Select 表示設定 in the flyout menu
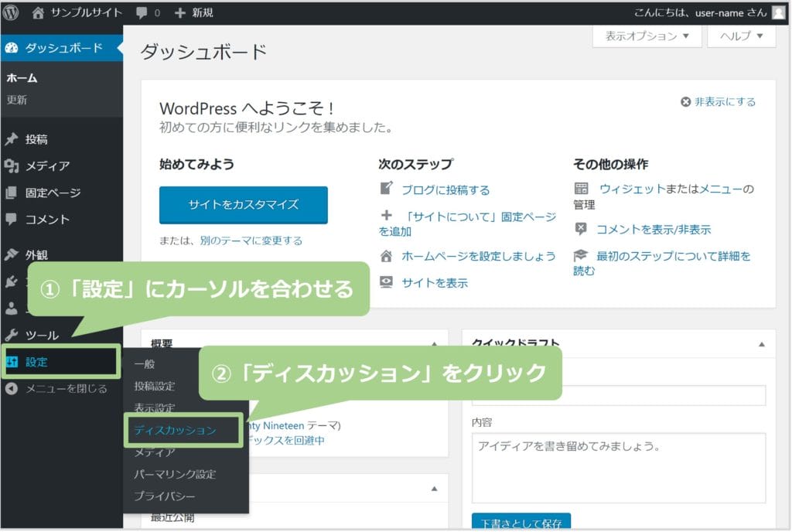Viewport: 792px width, 532px height. click(155, 408)
